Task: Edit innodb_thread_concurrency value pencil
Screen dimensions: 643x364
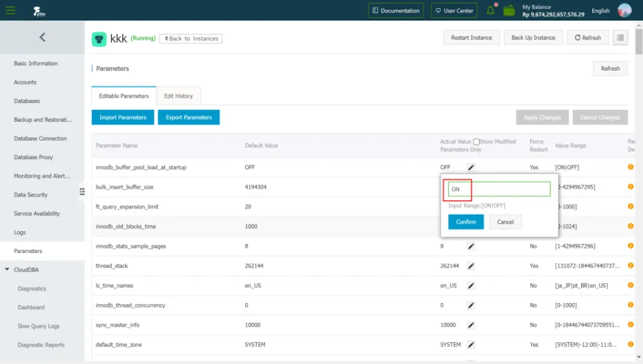Action: [x=471, y=305]
